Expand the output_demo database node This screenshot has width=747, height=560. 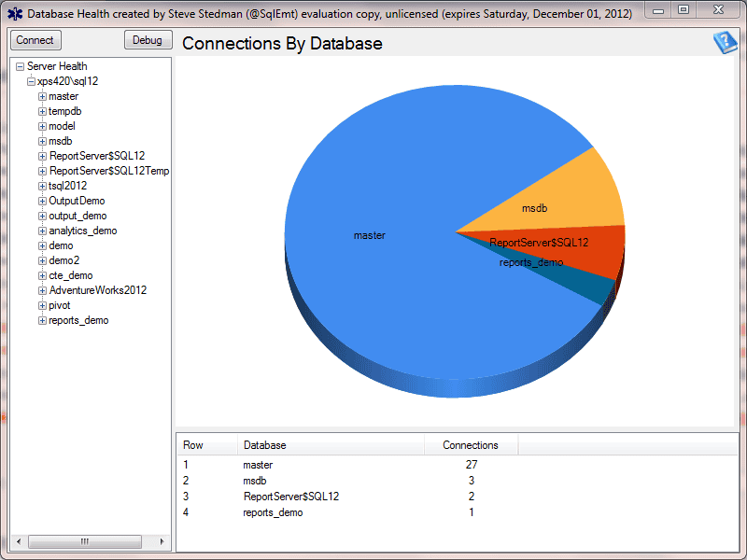42,217
